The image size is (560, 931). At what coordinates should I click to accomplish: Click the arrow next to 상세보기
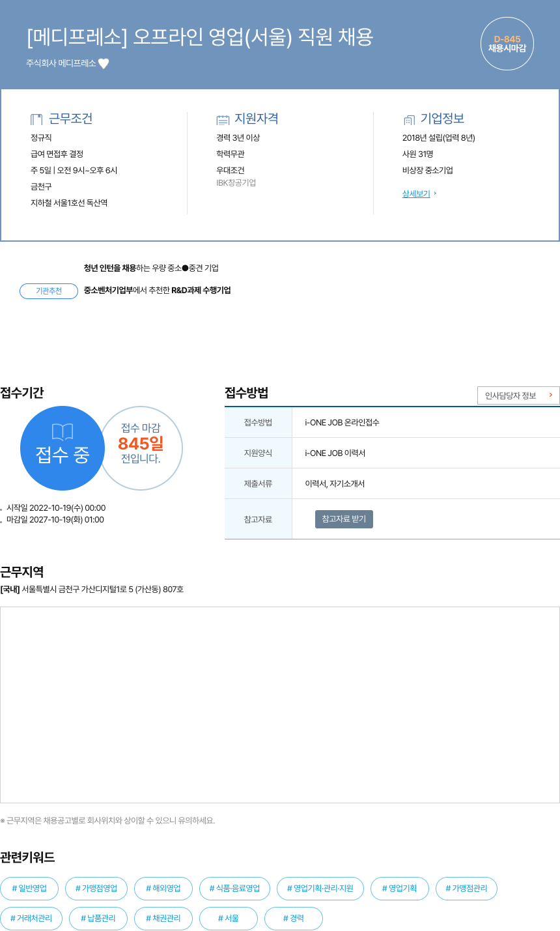pyautogui.click(x=435, y=193)
